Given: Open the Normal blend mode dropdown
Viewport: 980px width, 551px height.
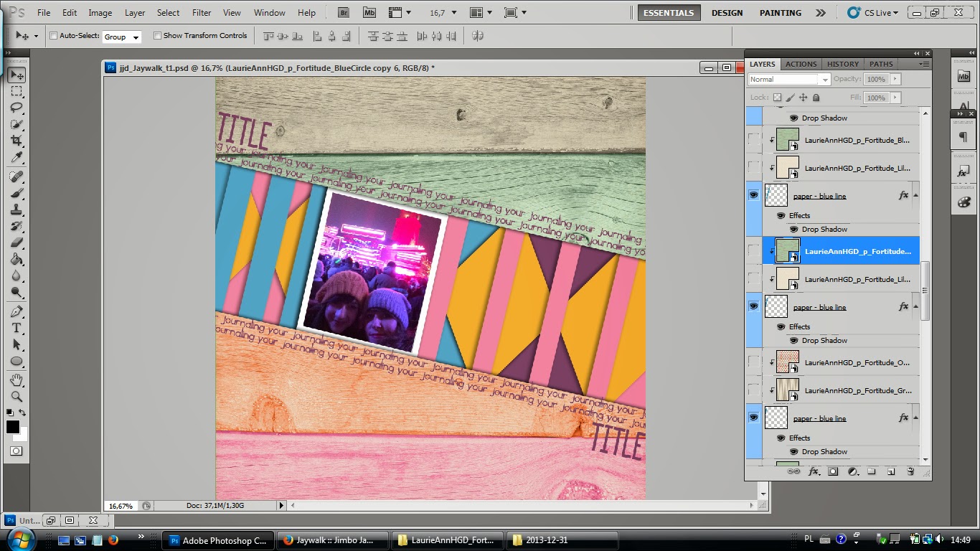Looking at the screenshot, I should click(788, 80).
